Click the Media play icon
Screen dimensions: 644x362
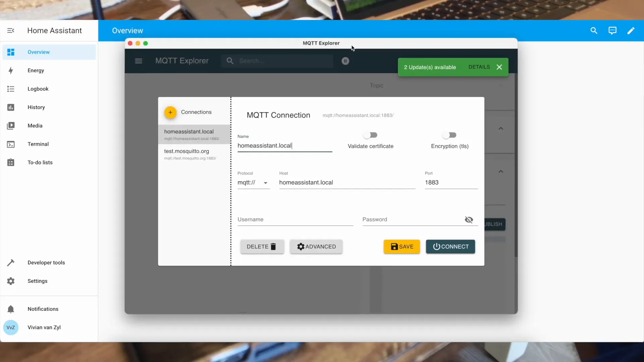pyautogui.click(x=11, y=126)
